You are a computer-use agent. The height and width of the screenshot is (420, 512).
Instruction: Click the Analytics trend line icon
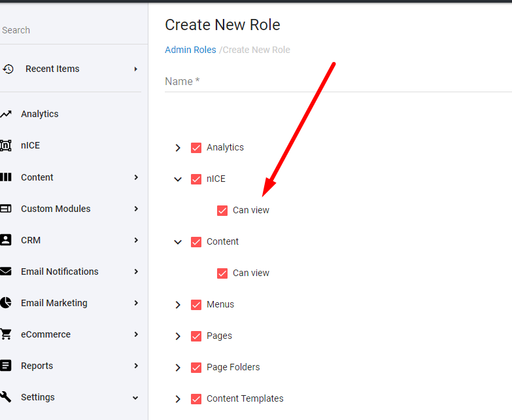point(6,114)
